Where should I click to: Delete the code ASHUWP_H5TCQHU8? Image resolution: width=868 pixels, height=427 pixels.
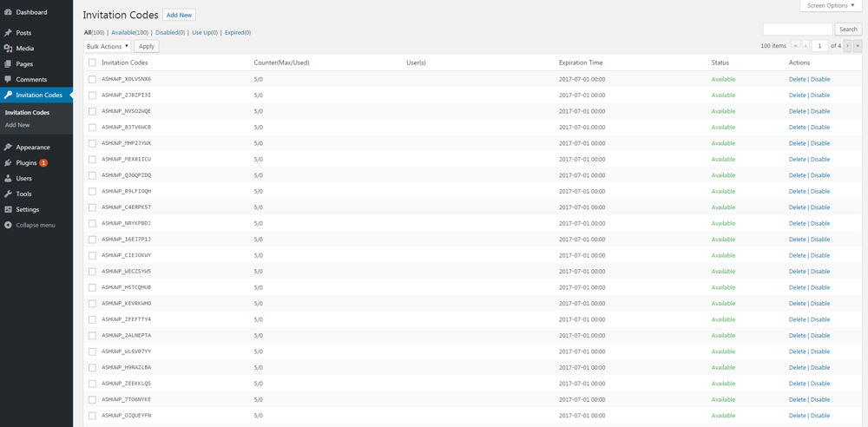[797, 287]
